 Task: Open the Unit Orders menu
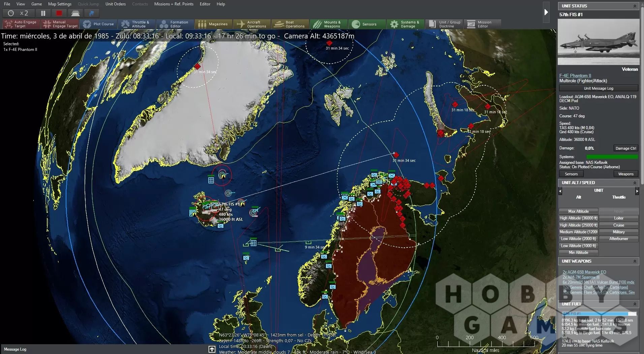pyautogui.click(x=115, y=4)
